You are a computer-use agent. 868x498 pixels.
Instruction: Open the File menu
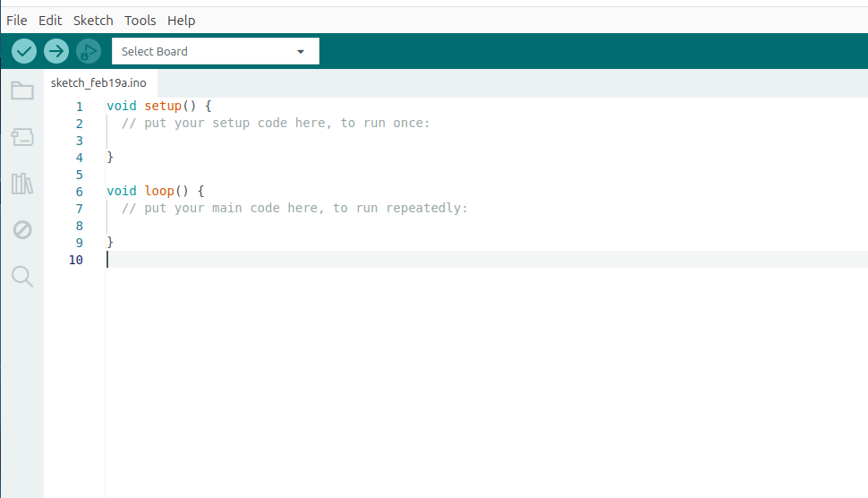pyautogui.click(x=17, y=20)
